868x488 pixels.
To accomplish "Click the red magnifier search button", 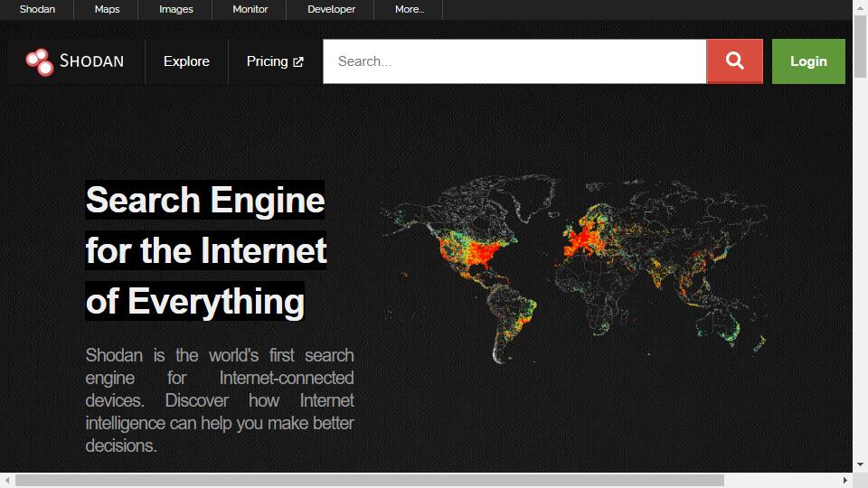I will [734, 61].
